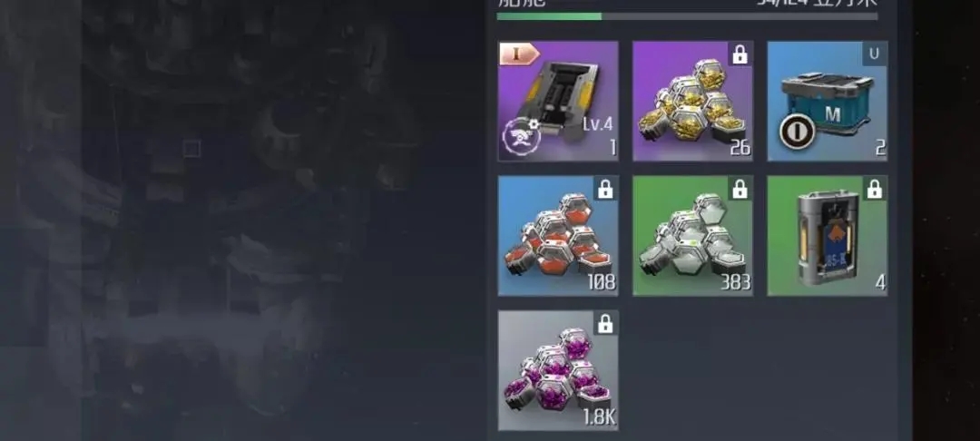This screenshot has width=980, height=441.
Task: Click the small square marker in dark area
Action: [192, 149]
